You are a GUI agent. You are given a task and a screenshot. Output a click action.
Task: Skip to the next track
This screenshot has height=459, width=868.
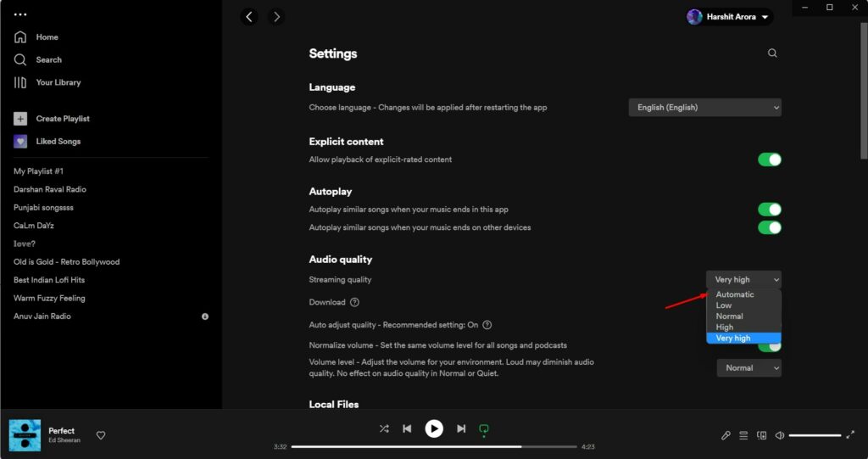(x=461, y=429)
